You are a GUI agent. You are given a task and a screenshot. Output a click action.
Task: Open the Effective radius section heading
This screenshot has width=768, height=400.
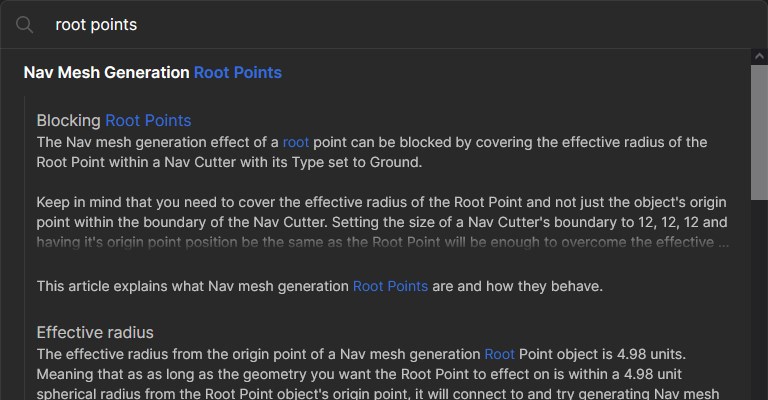click(x=95, y=332)
